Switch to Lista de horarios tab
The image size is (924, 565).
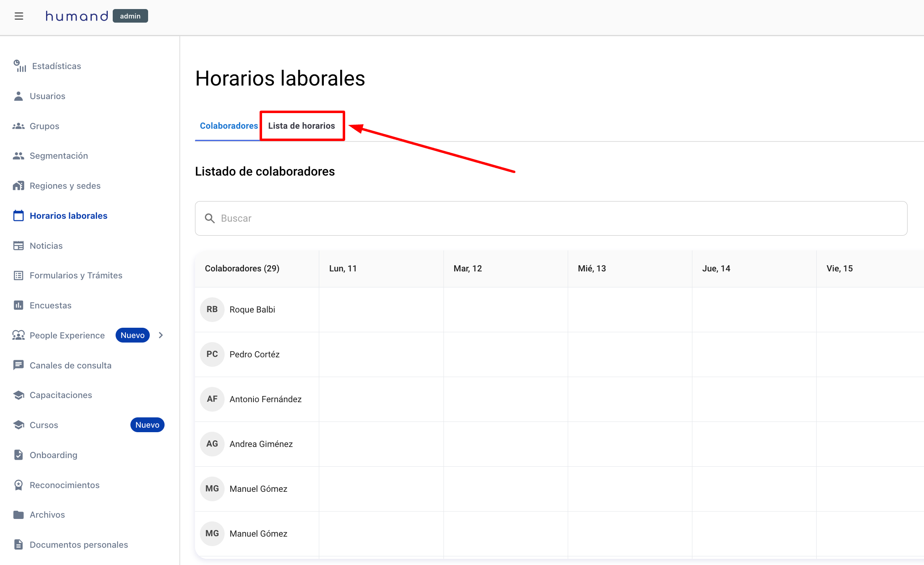302,126
